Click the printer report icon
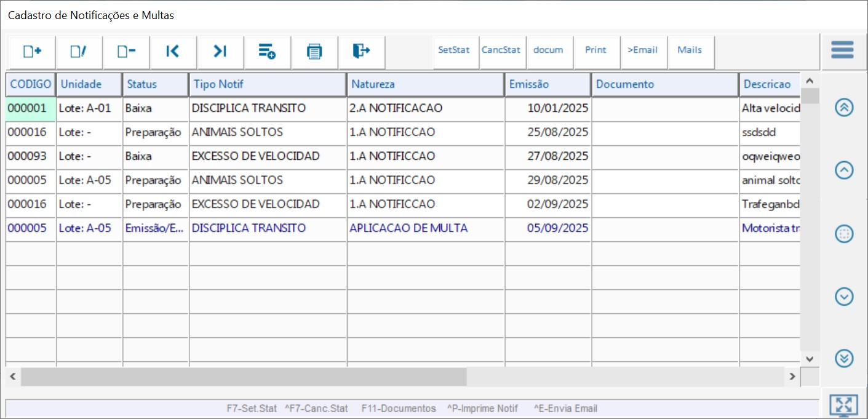The width and height of the screenshot is (868, 419). coord(314,52)
